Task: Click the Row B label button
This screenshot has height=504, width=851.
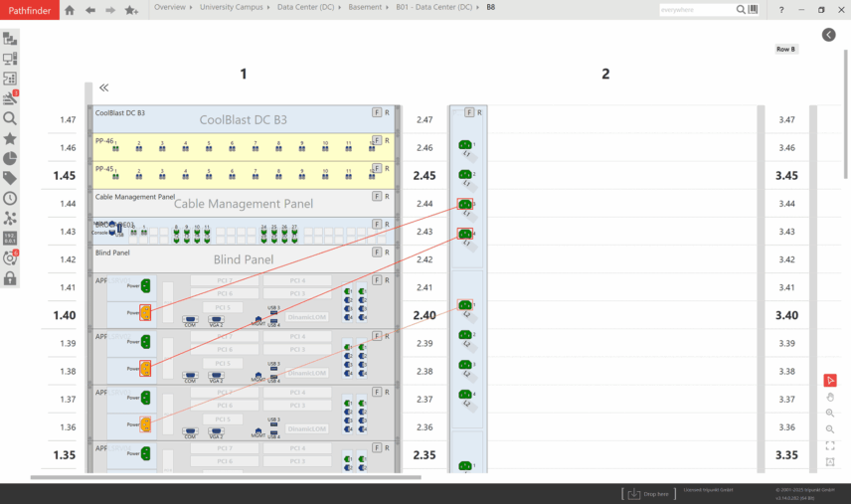Action: click(786, 49)
